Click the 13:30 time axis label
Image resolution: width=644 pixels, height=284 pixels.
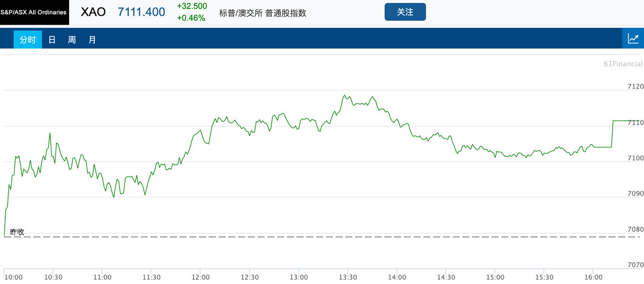(x=348, y=277)
